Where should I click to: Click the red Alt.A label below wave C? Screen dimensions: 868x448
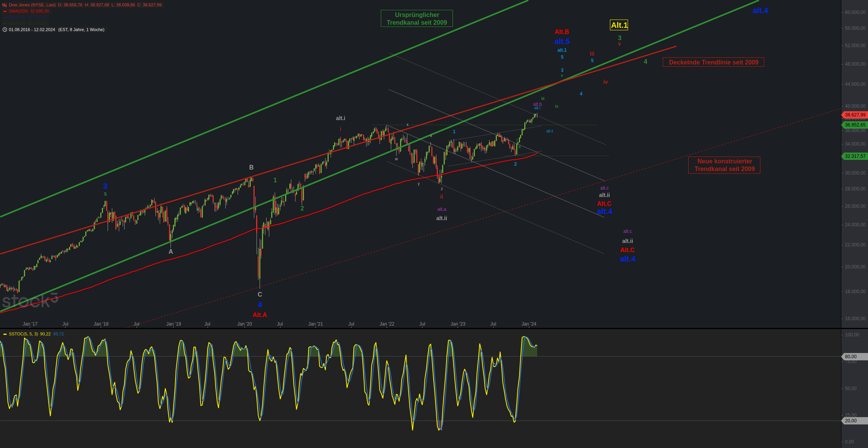pos(260,315)
